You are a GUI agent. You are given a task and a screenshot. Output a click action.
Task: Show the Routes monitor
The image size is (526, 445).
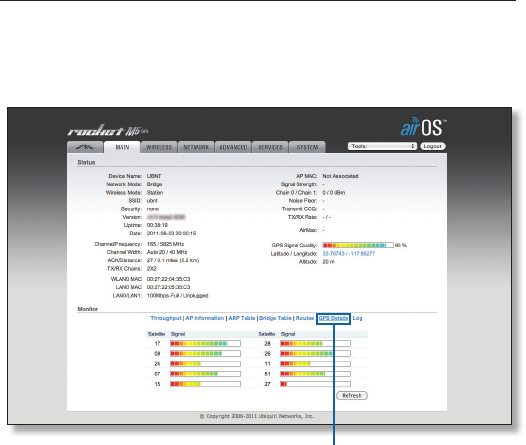pos(305,318)
